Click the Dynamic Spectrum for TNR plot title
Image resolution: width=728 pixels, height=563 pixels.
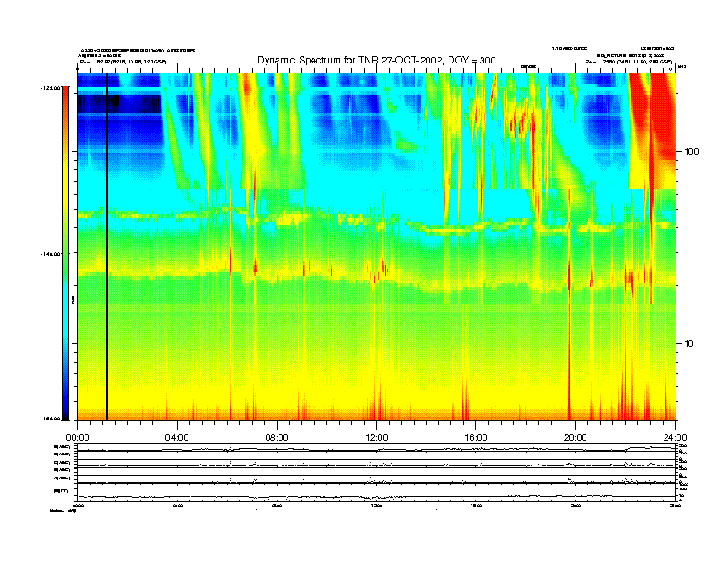pyautogui.click(x=377, y=60)
